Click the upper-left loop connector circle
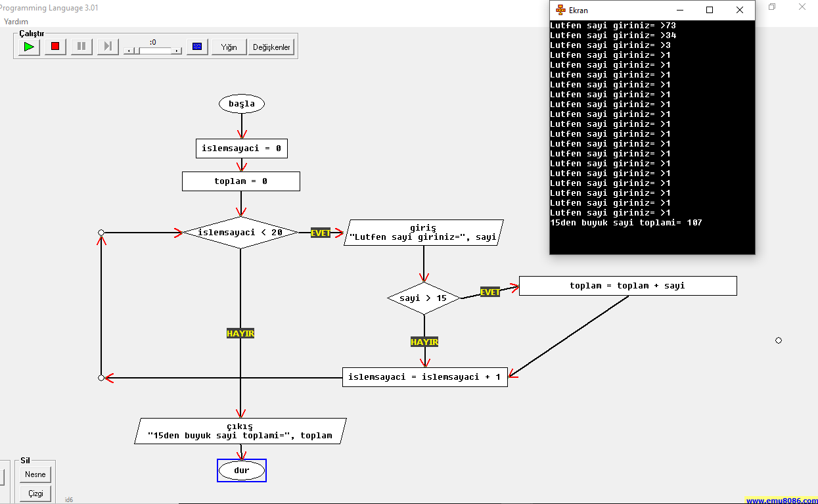The image size is (818, 504). tap(101, 233)
